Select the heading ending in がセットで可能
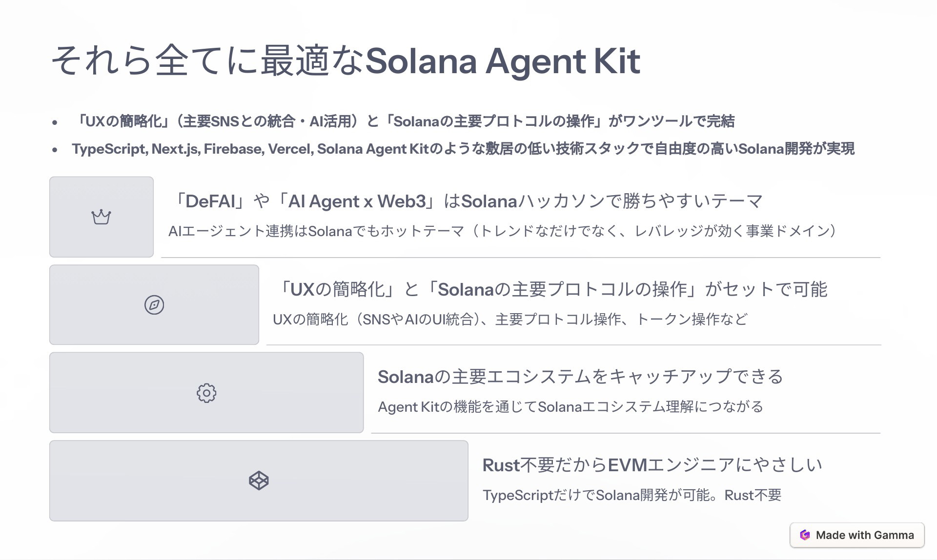This screenshot has width=937, height=560. point(550,289)
